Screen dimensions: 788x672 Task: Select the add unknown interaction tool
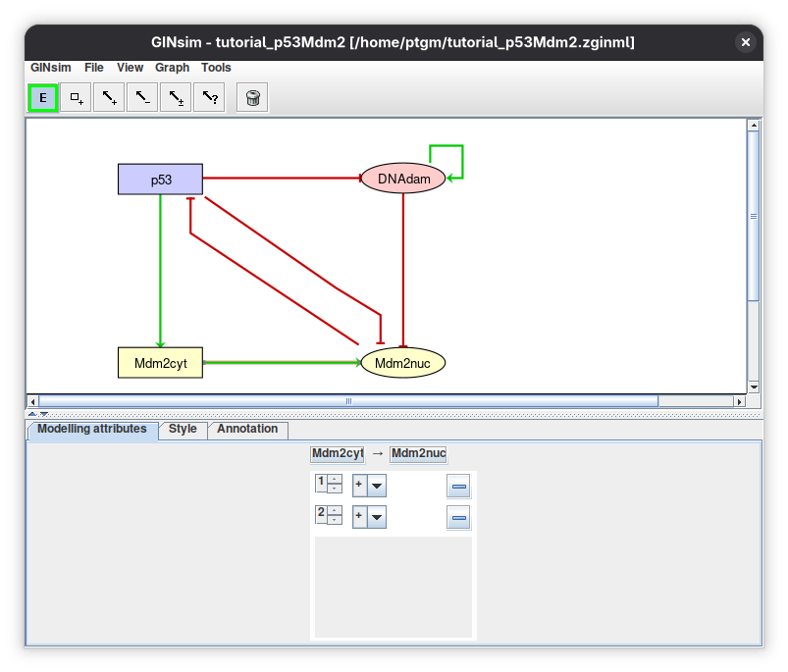tap(209, 97)
